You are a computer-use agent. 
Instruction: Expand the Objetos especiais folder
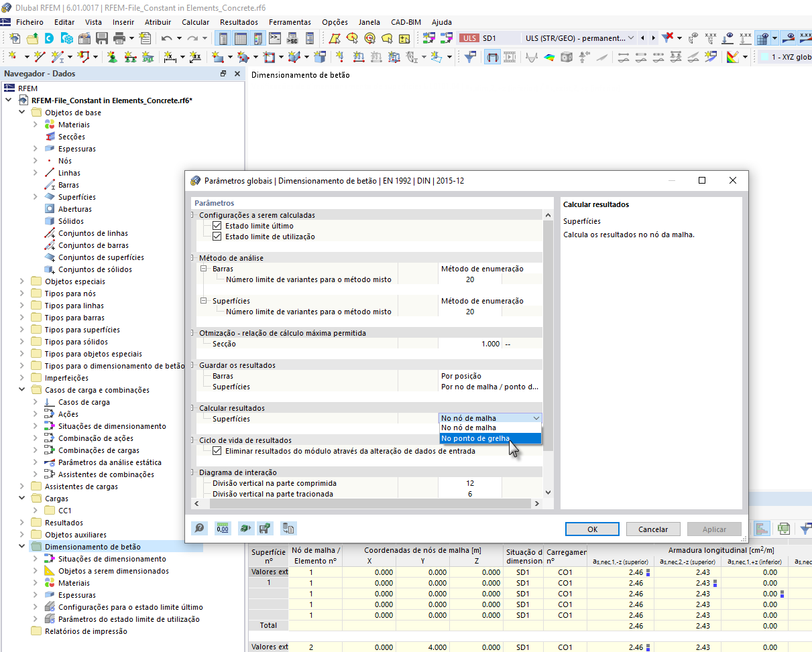pyautogui.click(x=21, y=281)
